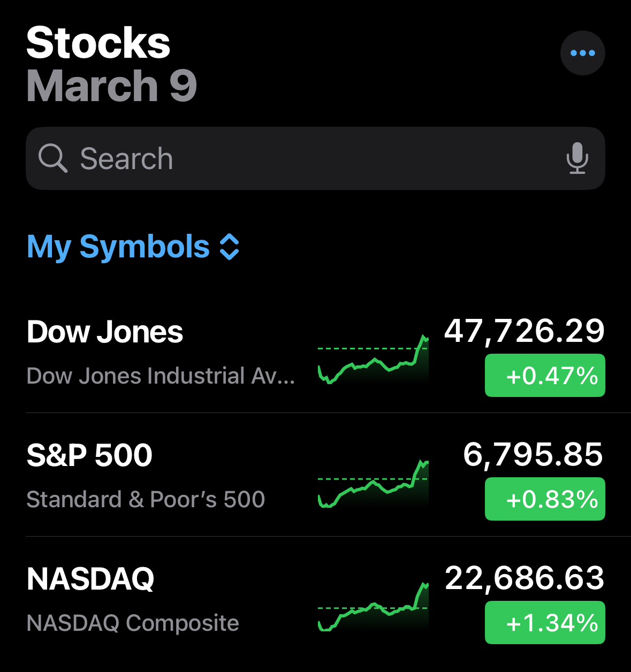Click the up-down chevron beside My Symbols

coord(230,247)
